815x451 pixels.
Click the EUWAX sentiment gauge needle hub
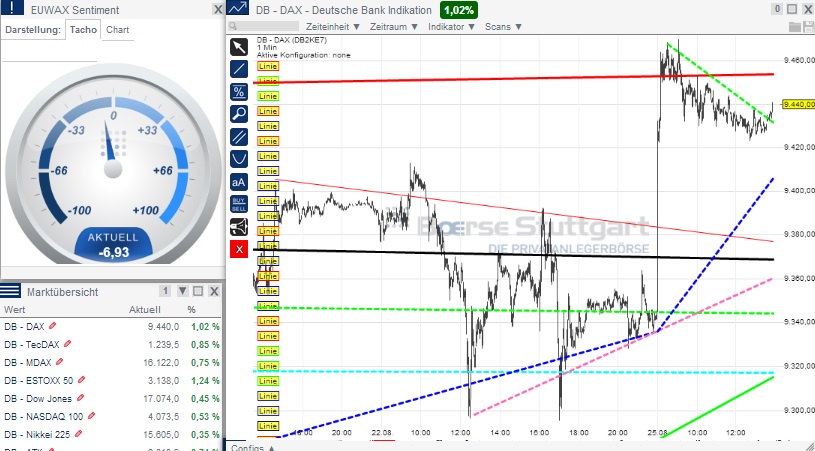pyautogui.click(x=113, y=168)
